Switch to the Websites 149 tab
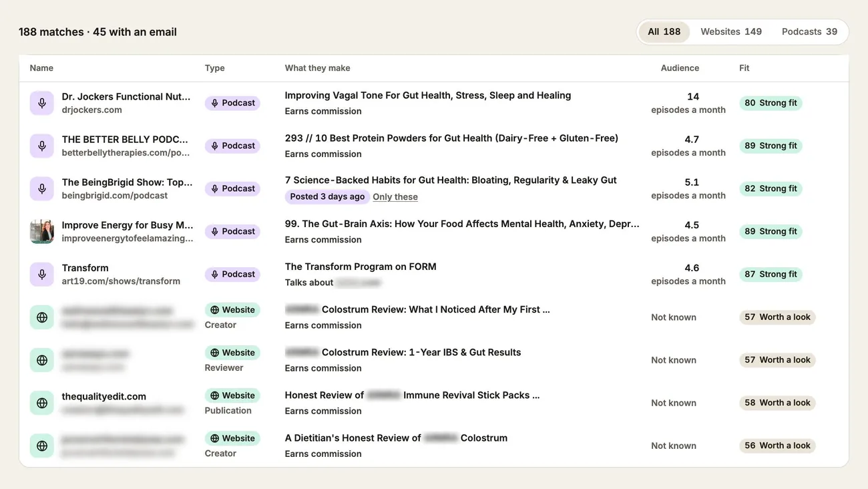Image resolution: width=868 pixels, height=489 pixels. tap(731, 31)
